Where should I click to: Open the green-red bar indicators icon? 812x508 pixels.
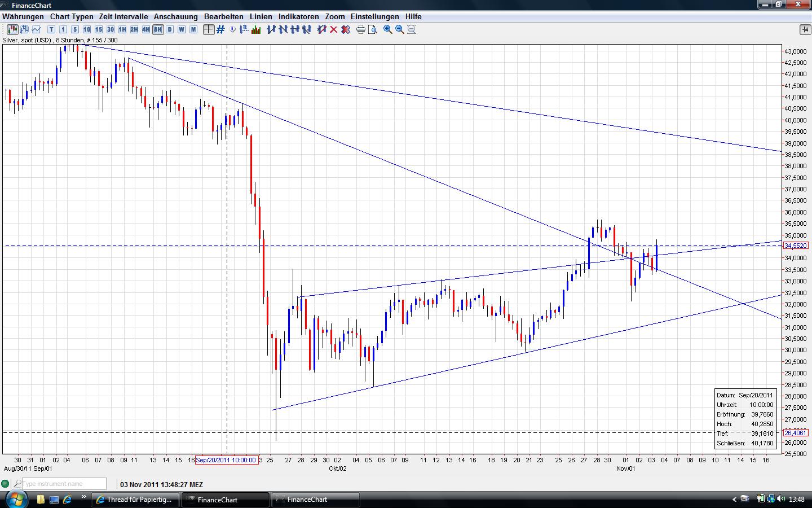(x=256, y=29)
